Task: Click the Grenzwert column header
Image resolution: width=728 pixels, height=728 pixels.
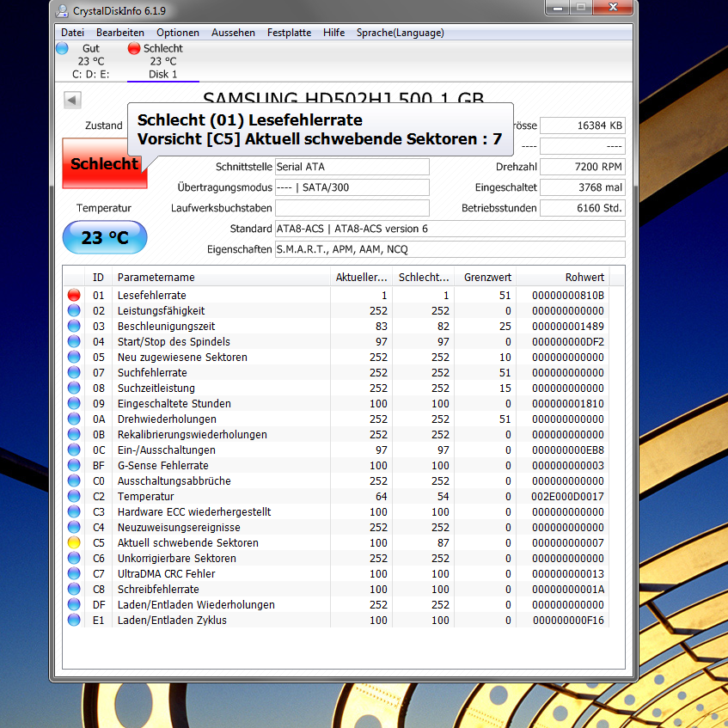Action: tap(485, 277)
